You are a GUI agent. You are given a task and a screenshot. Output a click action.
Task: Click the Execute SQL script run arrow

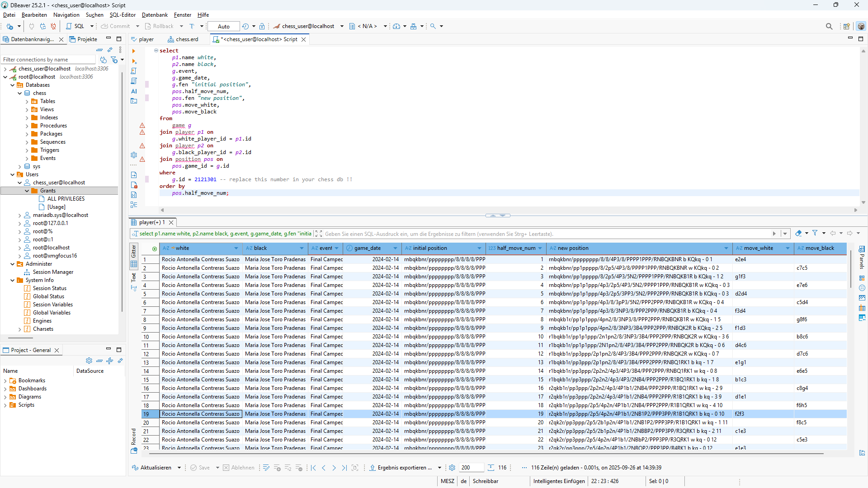pos(133,51)
